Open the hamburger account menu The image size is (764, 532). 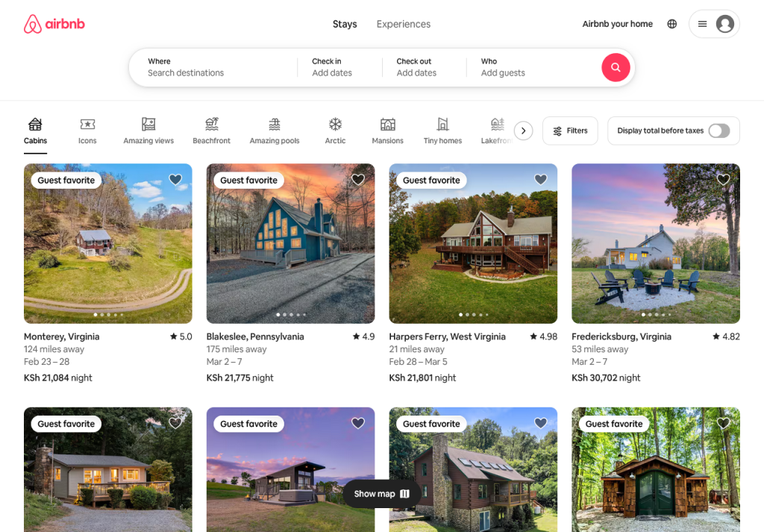pyautogui.click(x=702, y=23)
